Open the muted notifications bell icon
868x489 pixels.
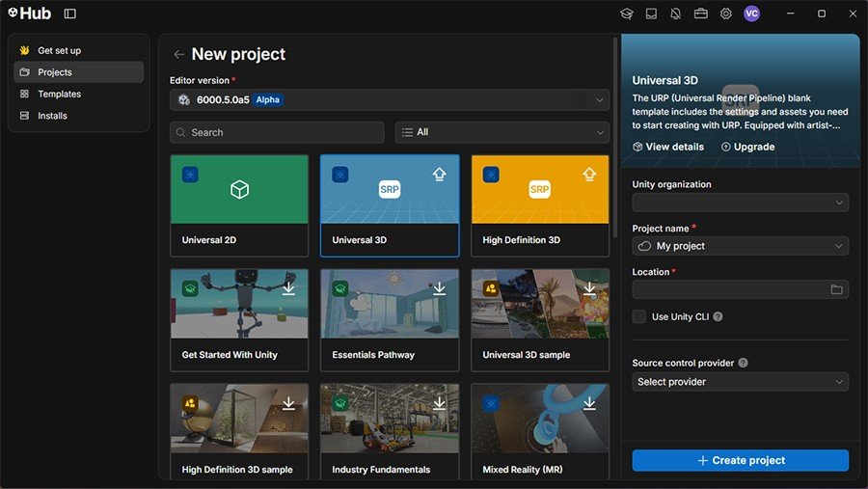coord(676,14)
